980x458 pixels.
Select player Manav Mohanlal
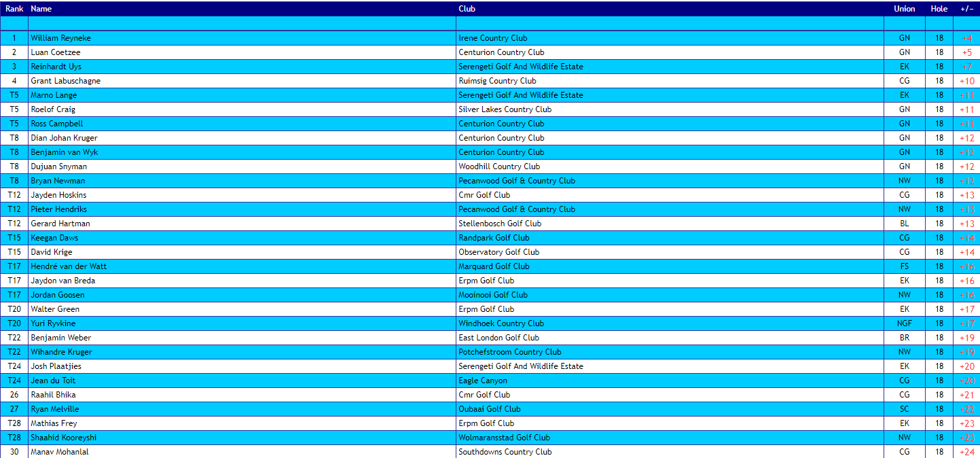click(59, 452)
